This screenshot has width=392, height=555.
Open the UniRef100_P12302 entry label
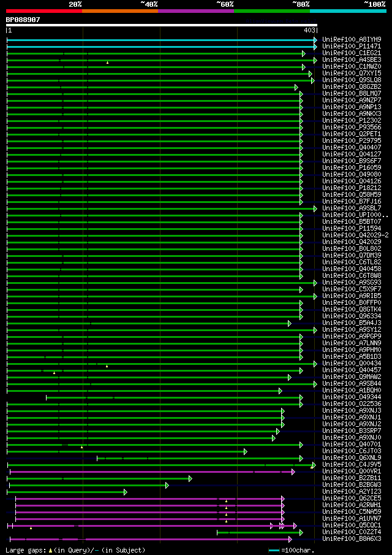[352, 121]
